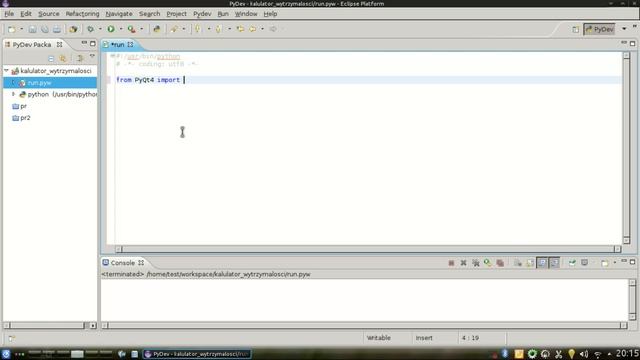This screenshot has height=360, width=640.
Task: Click the 20:15 system clock
Action: pyautogui.click(x=627, y=353)
